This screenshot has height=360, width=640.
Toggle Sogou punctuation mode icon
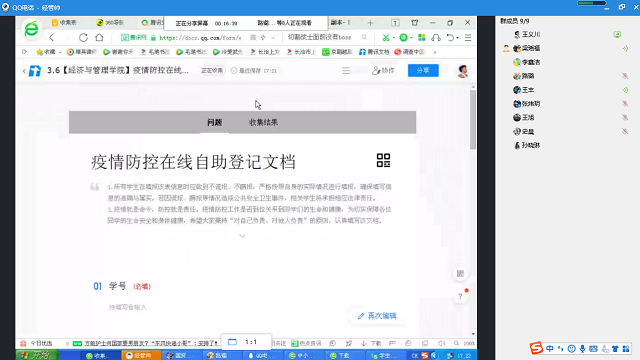point(560,349)
